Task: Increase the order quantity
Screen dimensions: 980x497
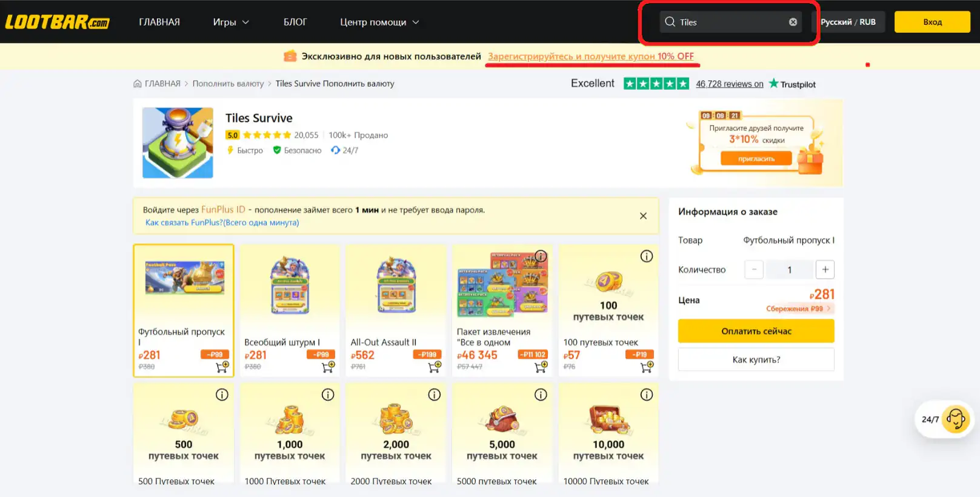Action: [825, 270]
